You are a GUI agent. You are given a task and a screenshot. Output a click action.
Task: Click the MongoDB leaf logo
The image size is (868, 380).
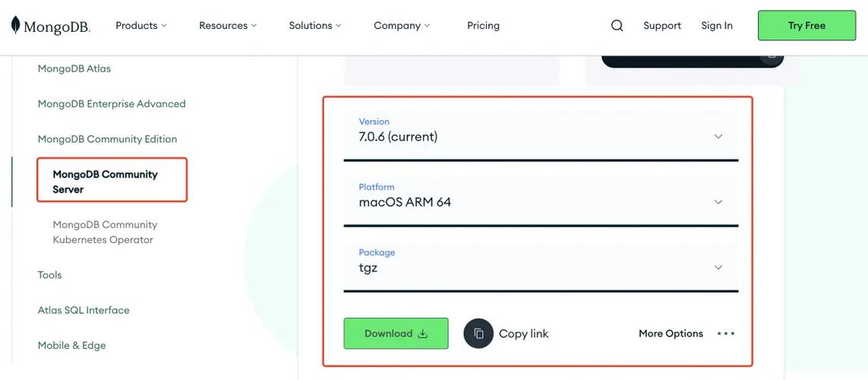[x=15, y=26]
